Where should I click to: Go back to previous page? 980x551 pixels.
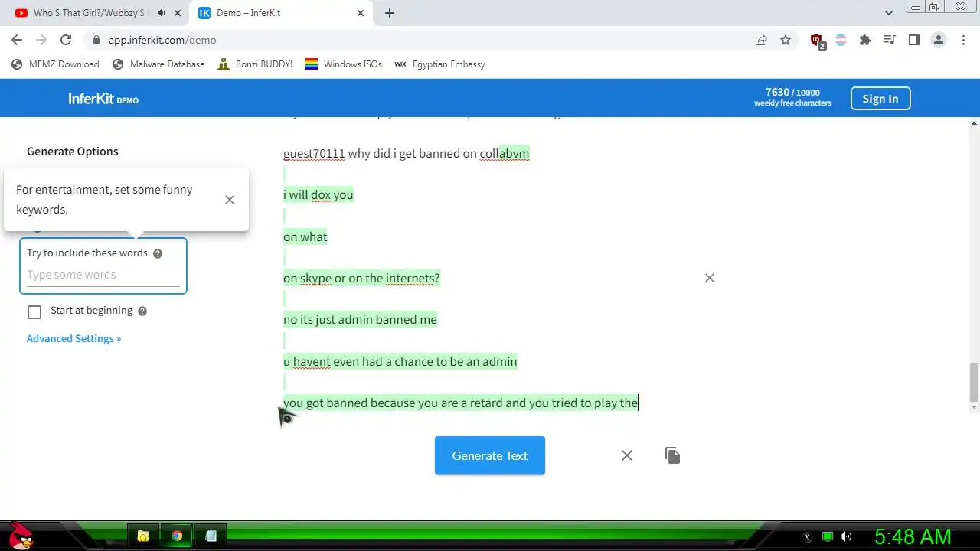pyautogui.click(x=17, y=40)
